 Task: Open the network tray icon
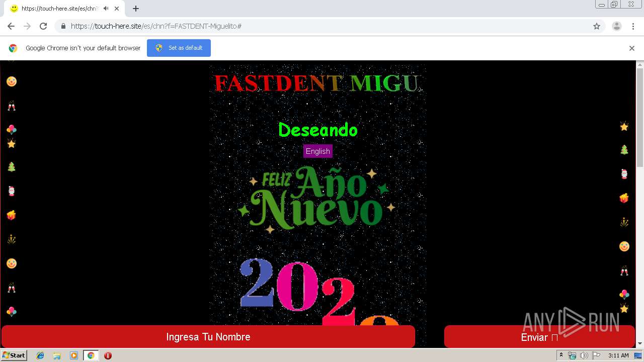point(572,355)
